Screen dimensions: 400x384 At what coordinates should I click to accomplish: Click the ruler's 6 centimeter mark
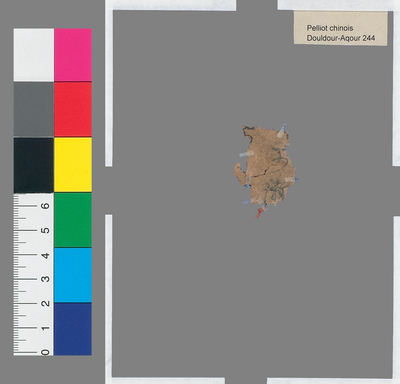point(45,206)
